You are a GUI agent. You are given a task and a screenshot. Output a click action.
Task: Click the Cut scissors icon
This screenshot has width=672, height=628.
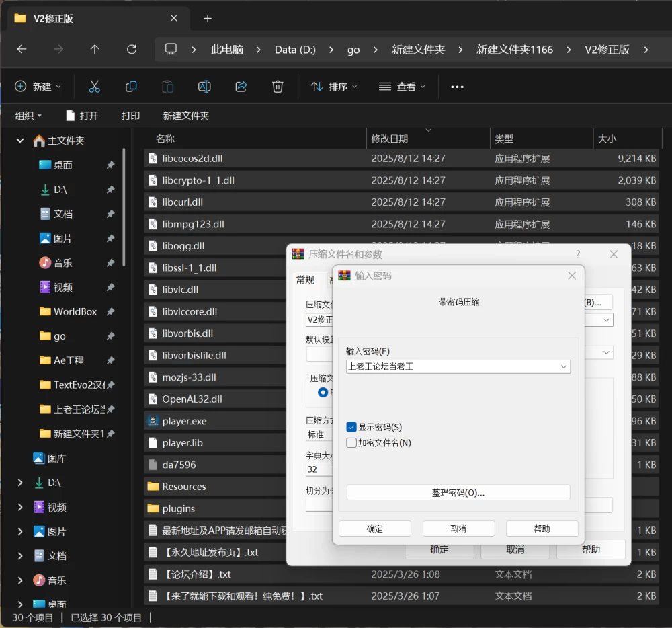click(x=94, y=87)
